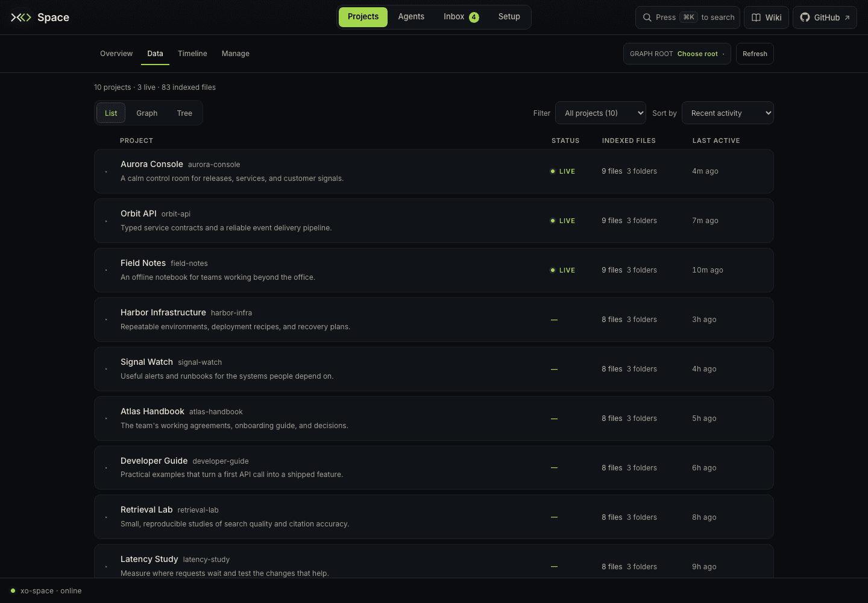The height and width of the screenshot is (603, 868).
Task: Click the green online status dot
Action: 13,591
